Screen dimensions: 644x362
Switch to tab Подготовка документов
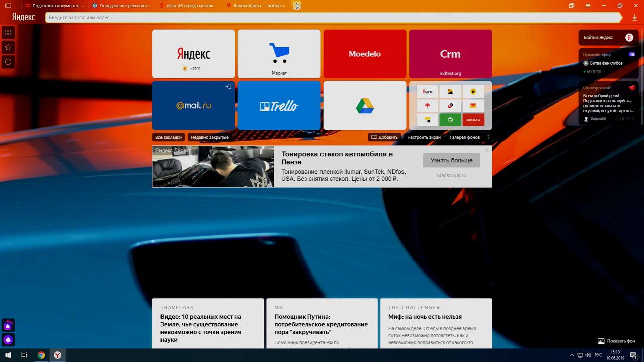(x=53, y=6)
